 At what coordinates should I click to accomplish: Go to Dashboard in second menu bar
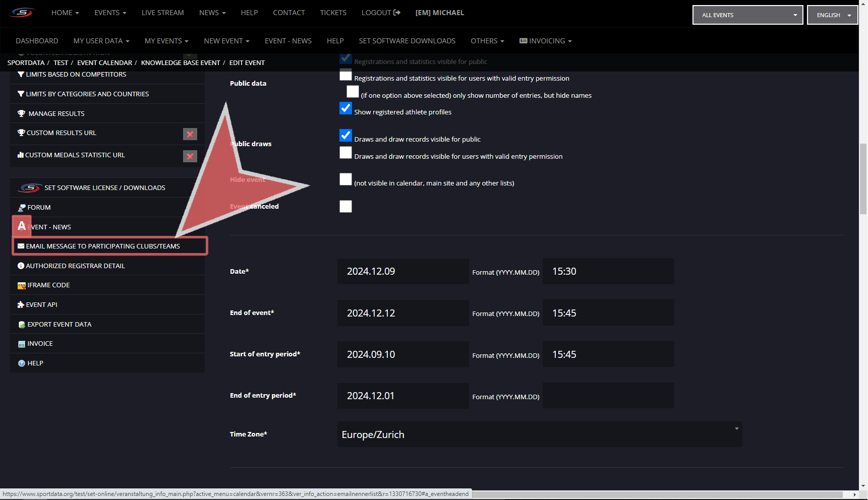pos(37,41)
